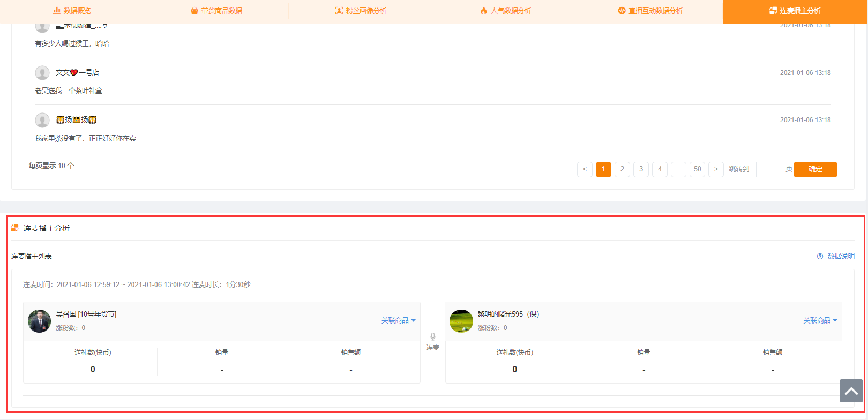868x420 pixels.
Task: Jump to page 2 of comments
Action: 622,169
